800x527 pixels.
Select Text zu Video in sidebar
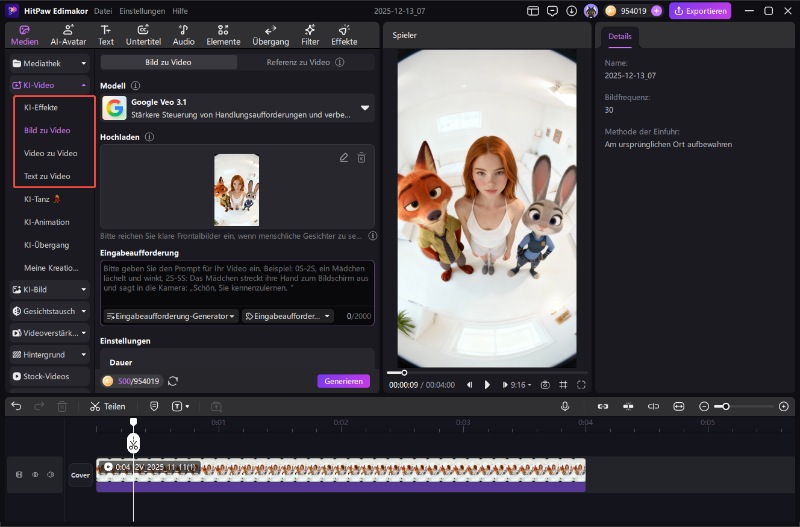[x=47, y=176]
